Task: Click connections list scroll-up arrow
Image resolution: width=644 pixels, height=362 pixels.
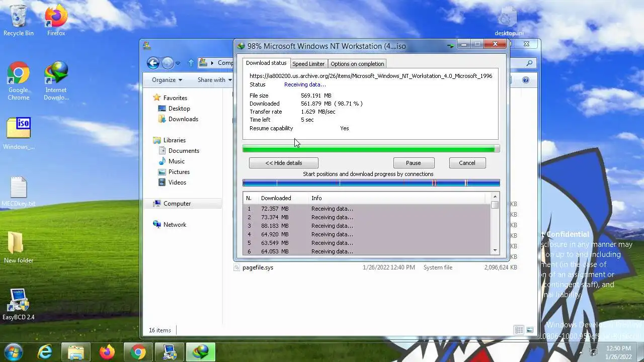Action: coord(495,197)
